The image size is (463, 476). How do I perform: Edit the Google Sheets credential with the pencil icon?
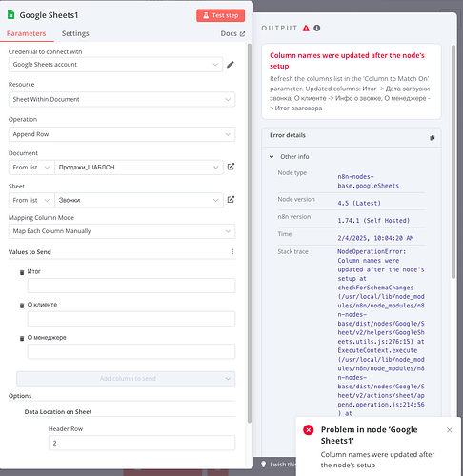tap(231, 65)
